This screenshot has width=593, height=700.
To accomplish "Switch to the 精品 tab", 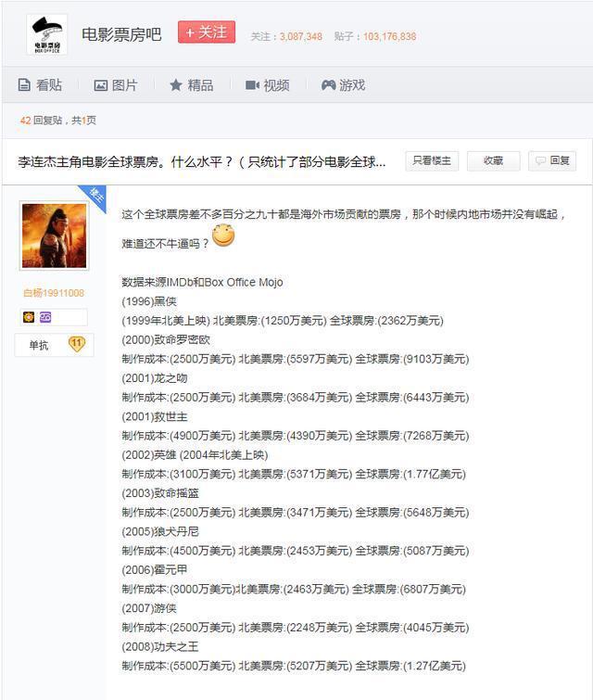I will pyautogui.click(x=200, y=85).
